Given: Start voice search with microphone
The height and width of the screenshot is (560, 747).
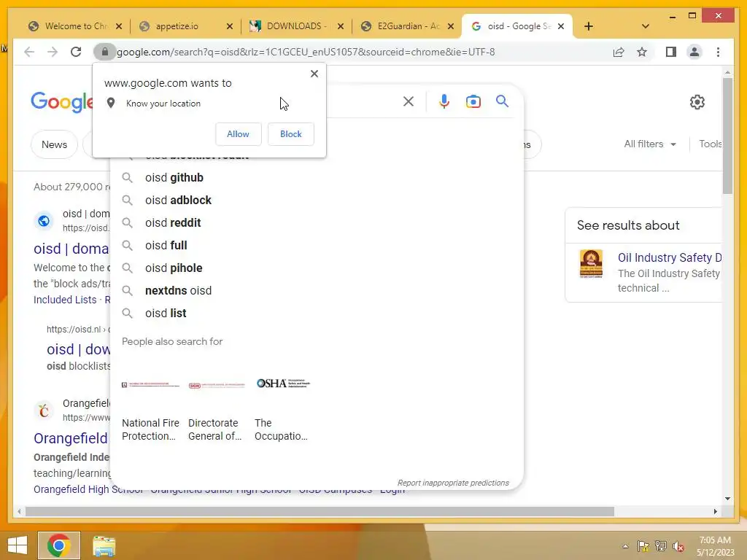Looking at the screenshot, I should click(444, 101).
